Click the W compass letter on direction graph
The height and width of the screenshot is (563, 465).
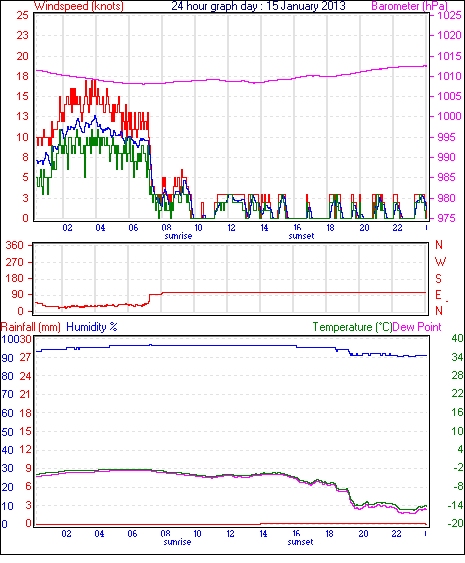pos(440,262)
